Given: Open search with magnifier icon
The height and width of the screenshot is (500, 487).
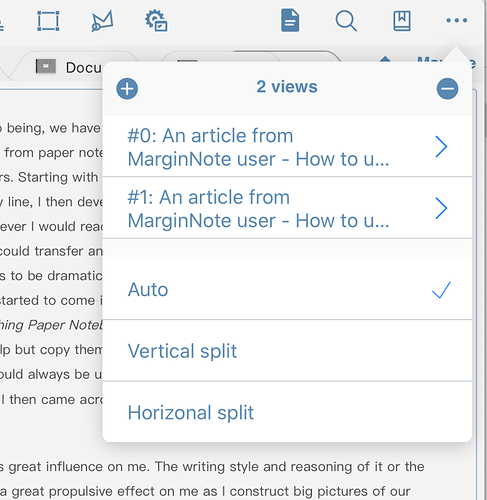Looking at the screenshot, I should [346, 21].
